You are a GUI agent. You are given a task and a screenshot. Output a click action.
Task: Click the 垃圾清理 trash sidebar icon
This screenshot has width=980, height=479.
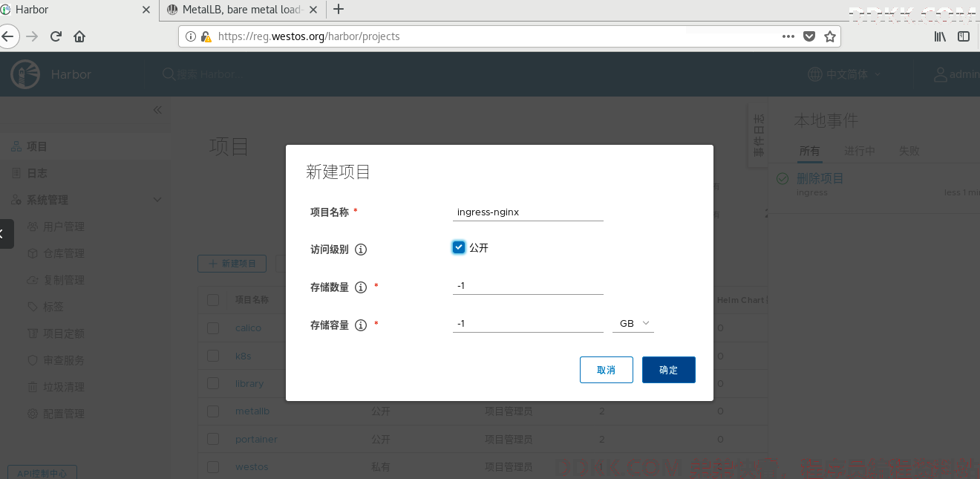pos(33,387)
